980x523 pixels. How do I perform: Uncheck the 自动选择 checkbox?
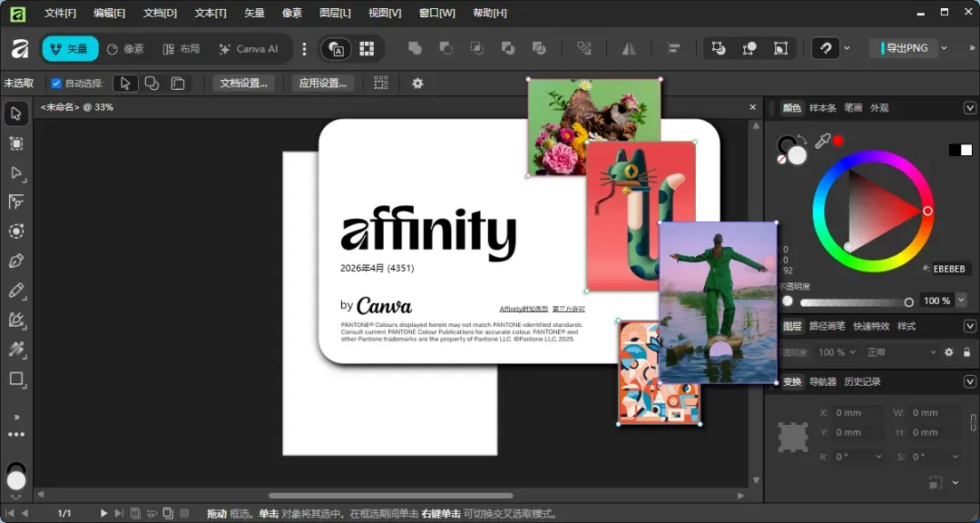point(56,84)
